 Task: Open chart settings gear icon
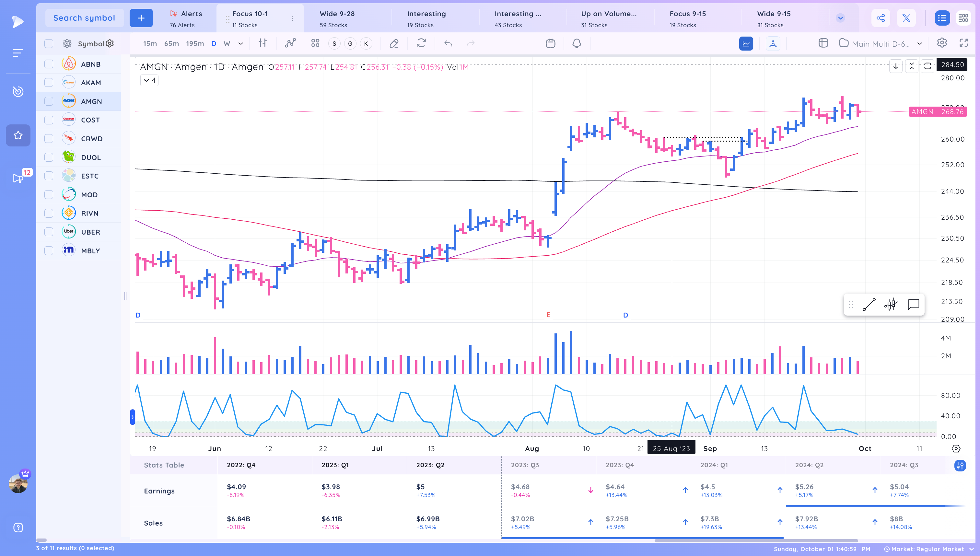coord(942,43)
